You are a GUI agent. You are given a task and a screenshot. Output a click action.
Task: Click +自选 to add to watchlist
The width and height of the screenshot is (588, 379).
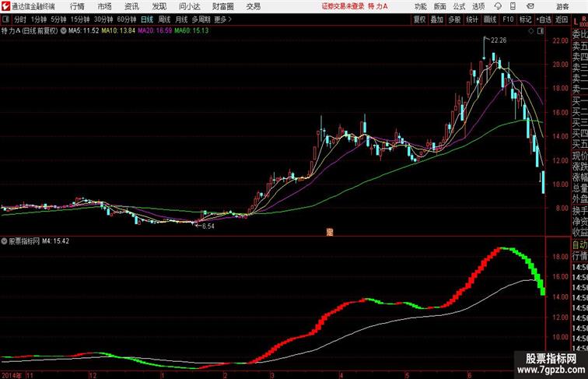(x=544, y=19)
